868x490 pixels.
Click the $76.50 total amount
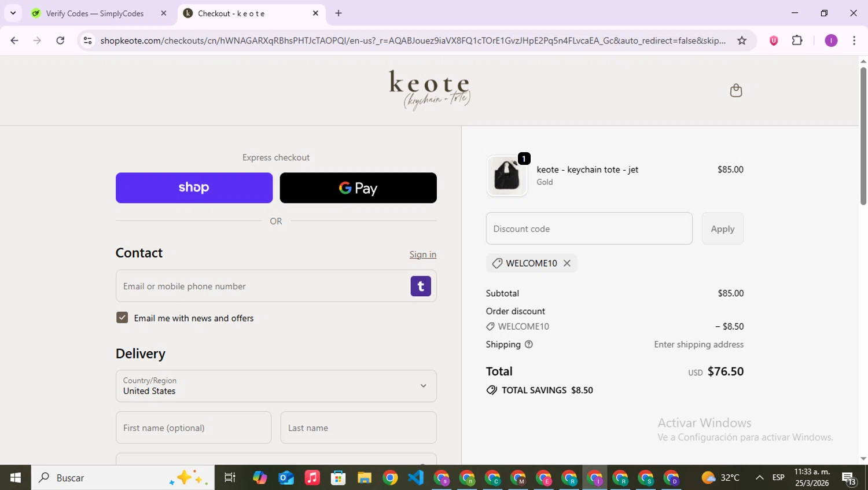pyautogui.click(x=726, y=371)
